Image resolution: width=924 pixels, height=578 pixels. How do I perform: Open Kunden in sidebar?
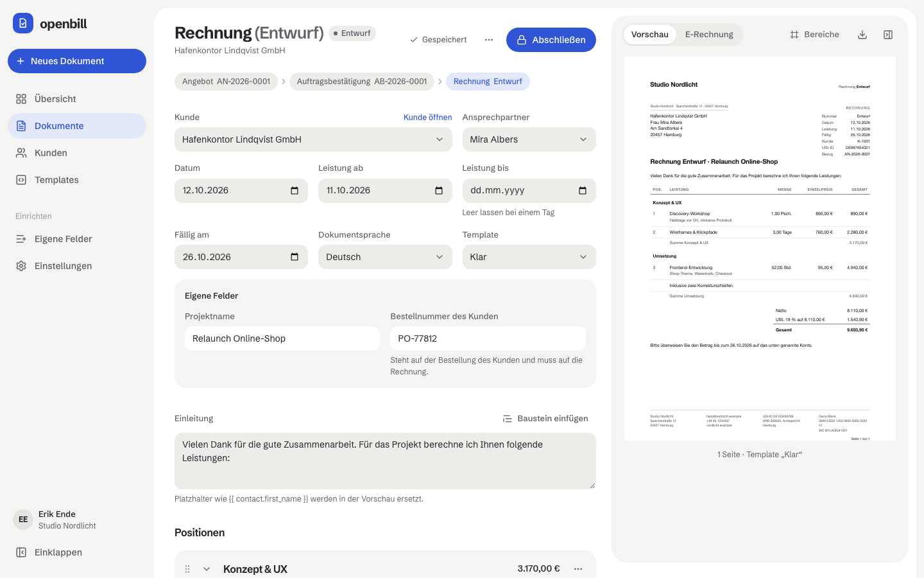tap(77, 153)
